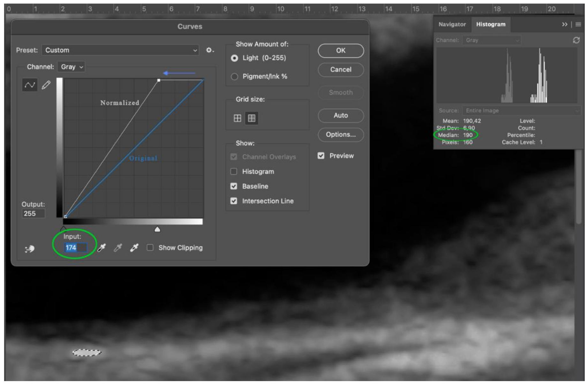Select the white point eyedropper
The height and width of the screenshot is (384, 588).
(134, 248)
